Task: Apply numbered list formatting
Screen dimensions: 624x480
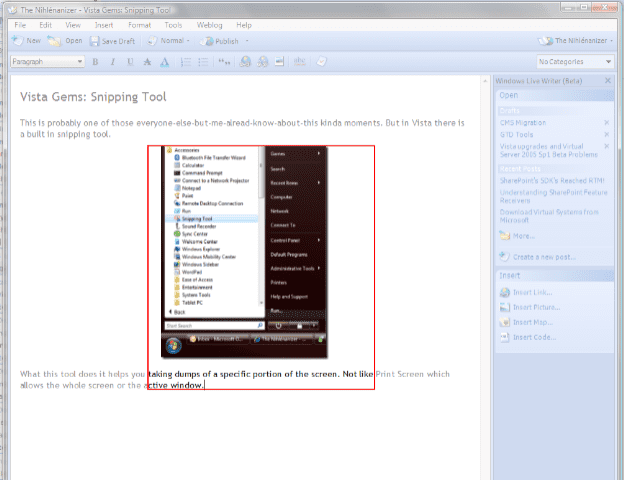Action: pyautogui.click(x=185, y=62)
